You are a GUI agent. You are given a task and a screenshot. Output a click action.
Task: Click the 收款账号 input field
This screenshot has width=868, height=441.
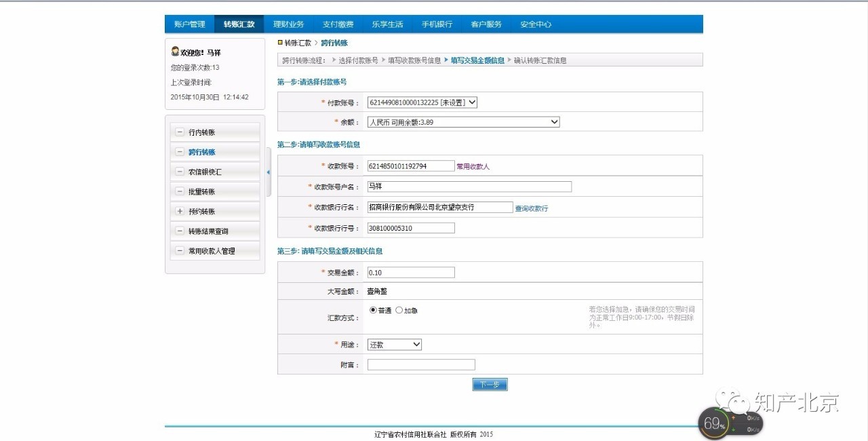[411, 166]
